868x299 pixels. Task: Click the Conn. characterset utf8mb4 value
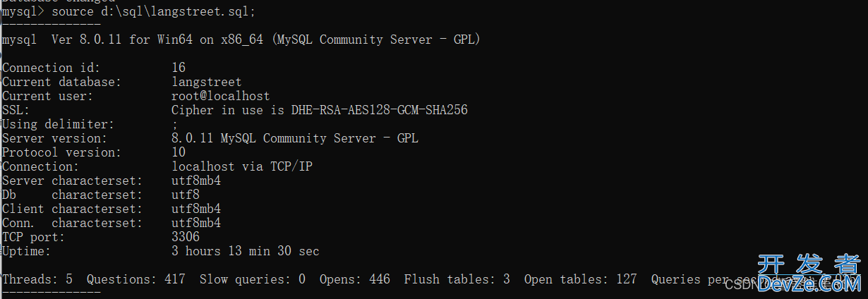click(196, 223)
